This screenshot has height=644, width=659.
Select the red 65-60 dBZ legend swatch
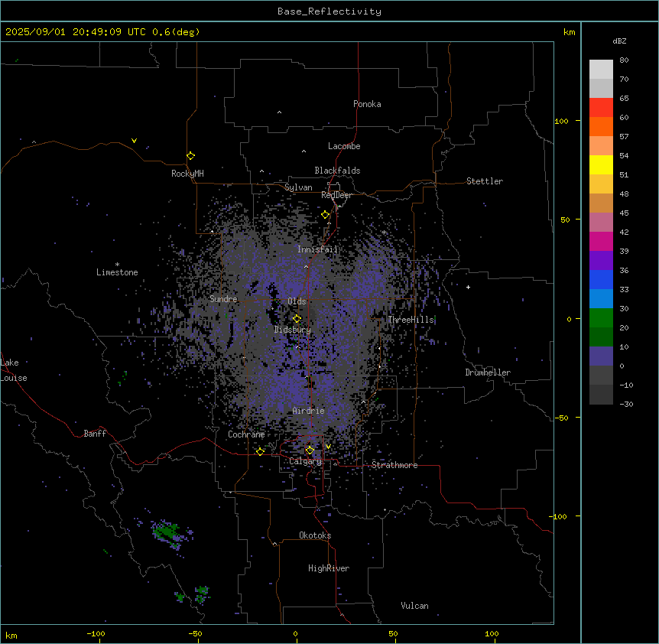[601, 108]
